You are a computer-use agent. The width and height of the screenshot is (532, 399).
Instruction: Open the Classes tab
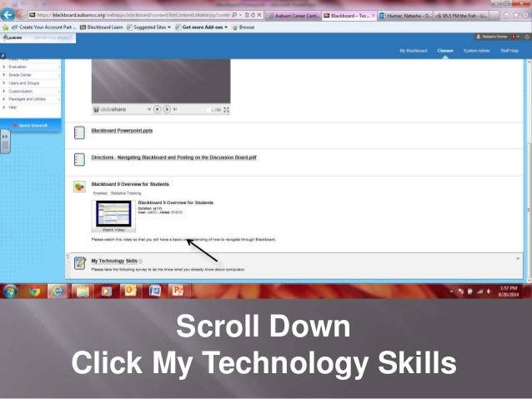[445, 51]
